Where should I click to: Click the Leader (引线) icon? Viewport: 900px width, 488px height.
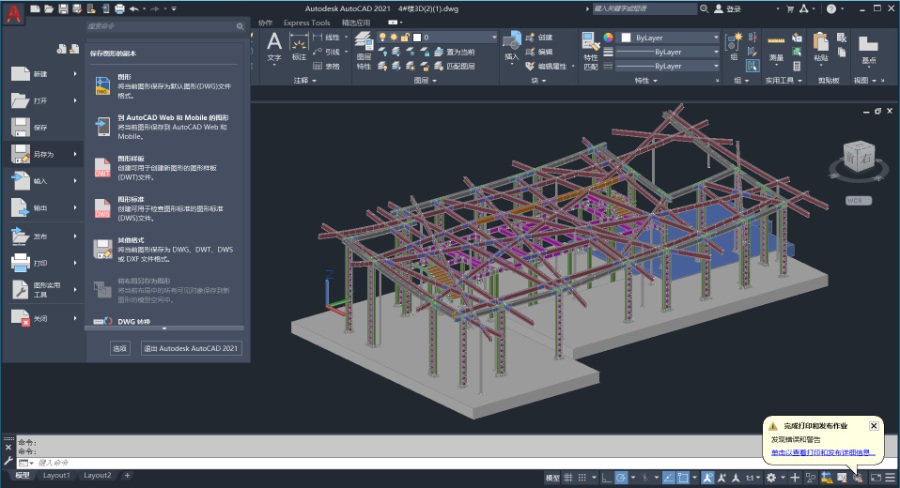[317, 52]
